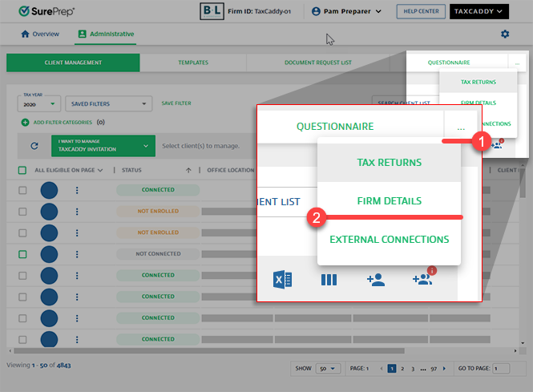Click the Go To Page input field
The image size is (533, 392).
coord(501,369)
